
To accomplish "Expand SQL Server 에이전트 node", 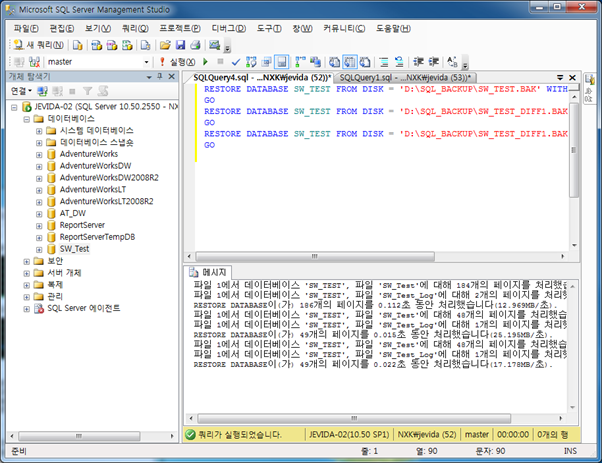I will click(x=27, y=309).
